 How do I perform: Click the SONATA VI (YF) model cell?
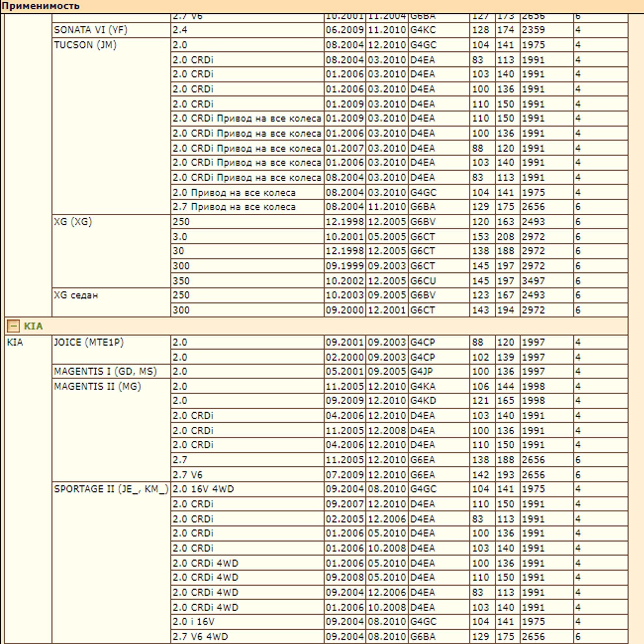[111, 30]
